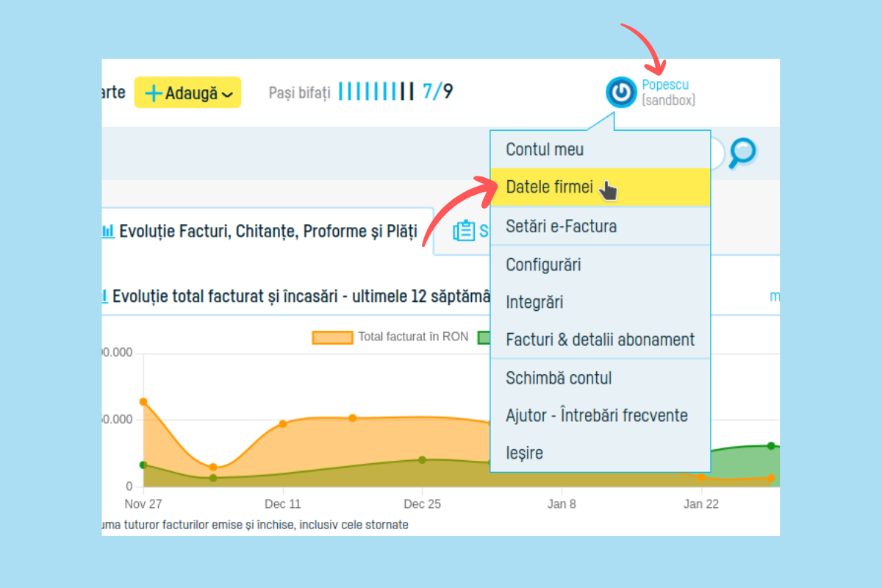Image resolution: width=882 pixels, height=588 pixels.
Task: Select Contul meu from menu
Action: click(545, 149)
